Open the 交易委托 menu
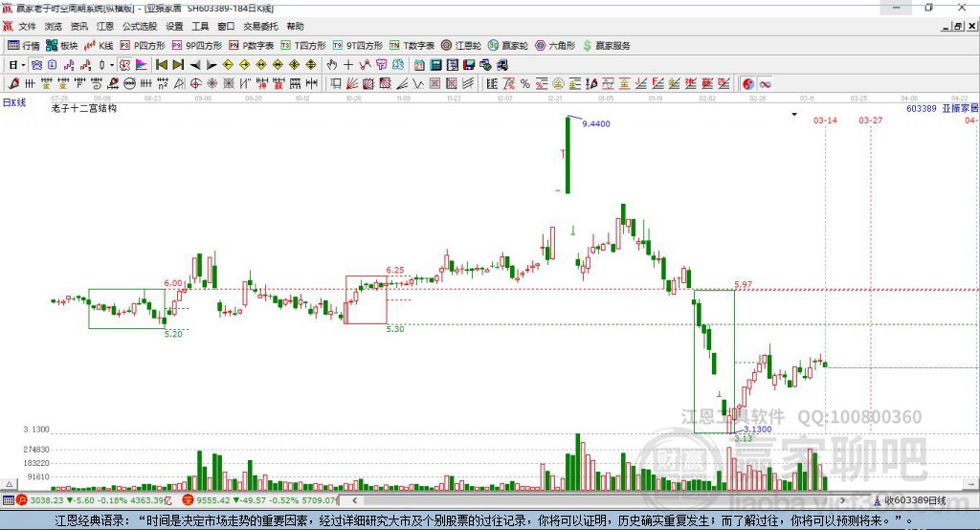This screenshot has width=980, height=530. (260, 26)
